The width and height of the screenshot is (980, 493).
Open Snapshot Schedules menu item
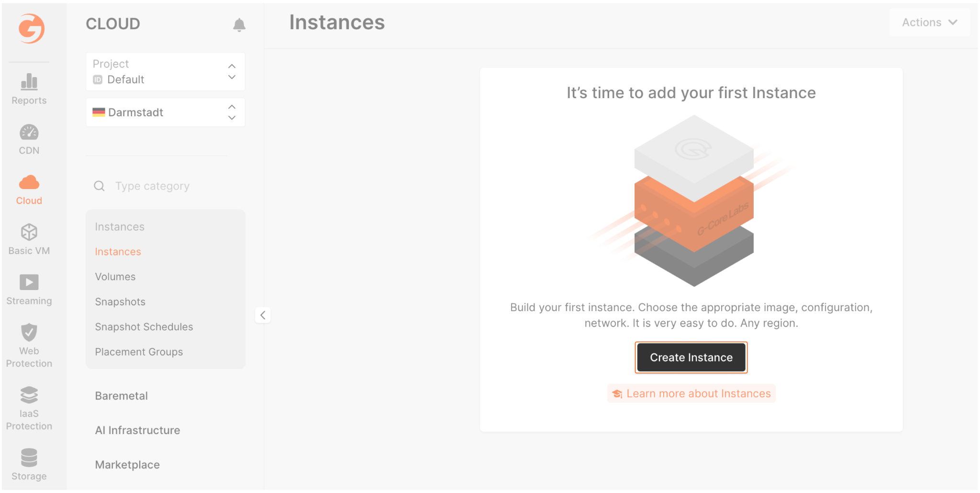click(144, 327)
